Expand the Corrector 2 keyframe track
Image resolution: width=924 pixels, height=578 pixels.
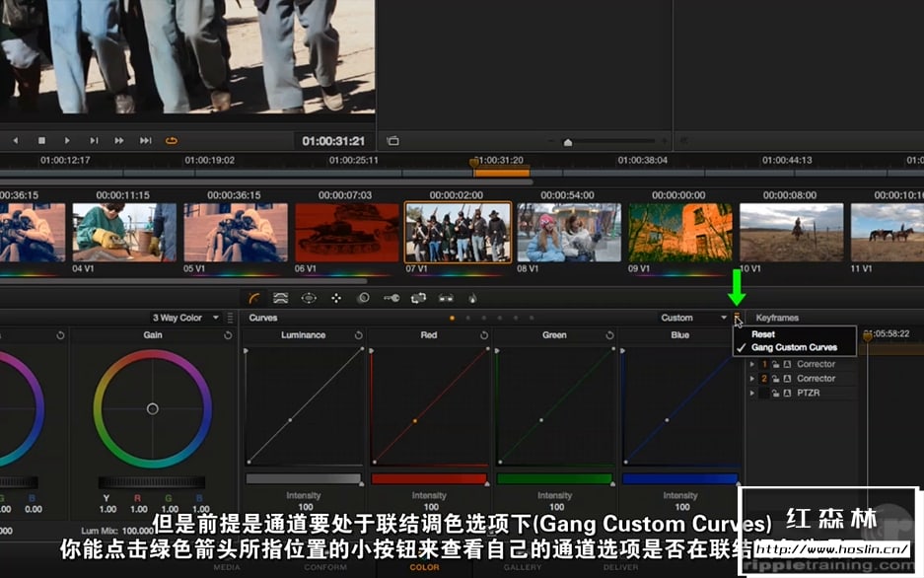click(x=752, y=378)
